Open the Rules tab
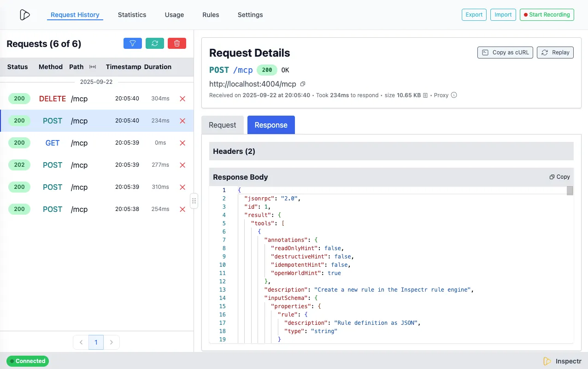This screenshot has height=369, width=588. (211, 15)
